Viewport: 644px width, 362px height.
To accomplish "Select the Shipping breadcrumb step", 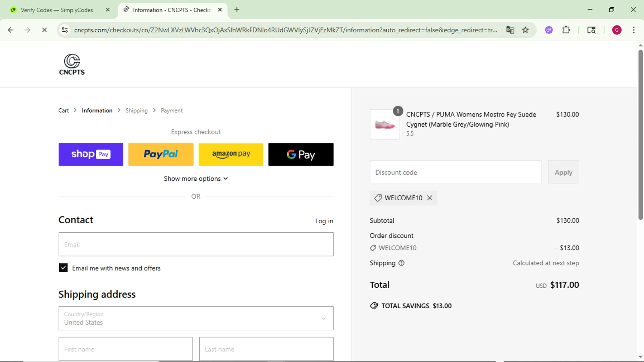I will coord(137,110).
